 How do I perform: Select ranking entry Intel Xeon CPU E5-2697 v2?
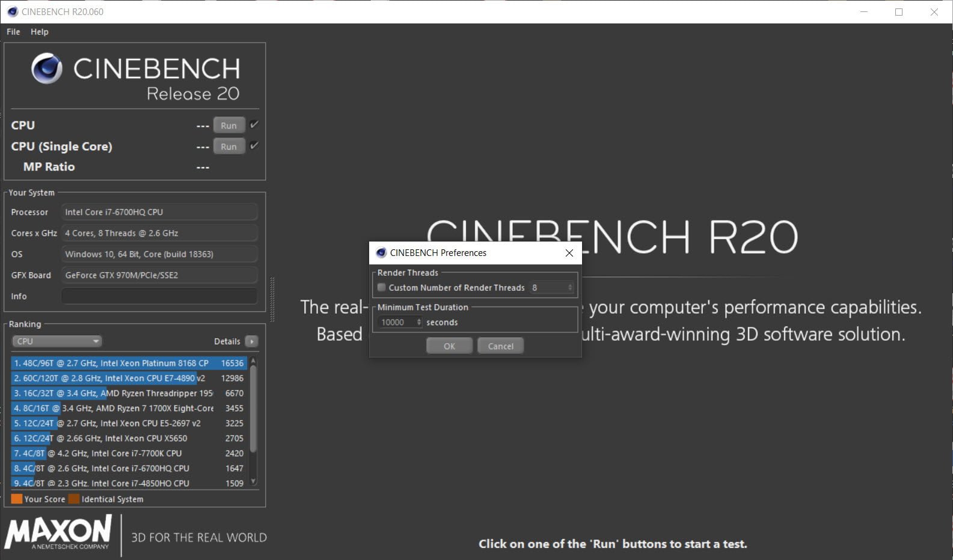tap(129, 424)
